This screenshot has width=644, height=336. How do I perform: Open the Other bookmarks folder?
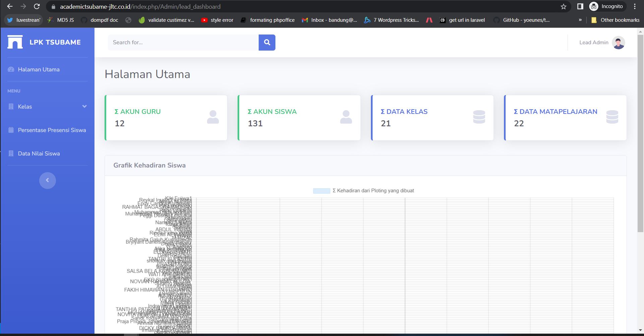(x=616, y=20)
